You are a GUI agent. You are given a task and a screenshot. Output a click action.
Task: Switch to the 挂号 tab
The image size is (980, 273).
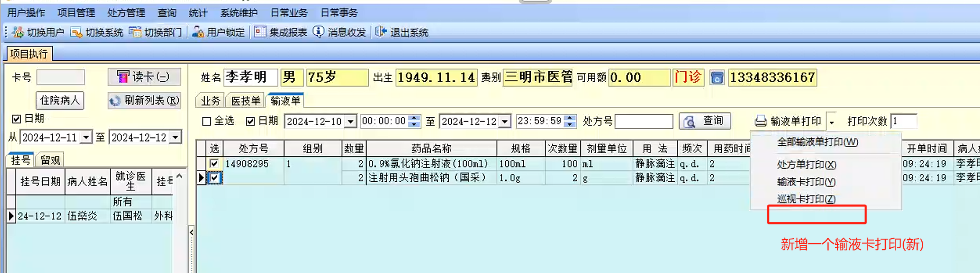pos(21,160)
